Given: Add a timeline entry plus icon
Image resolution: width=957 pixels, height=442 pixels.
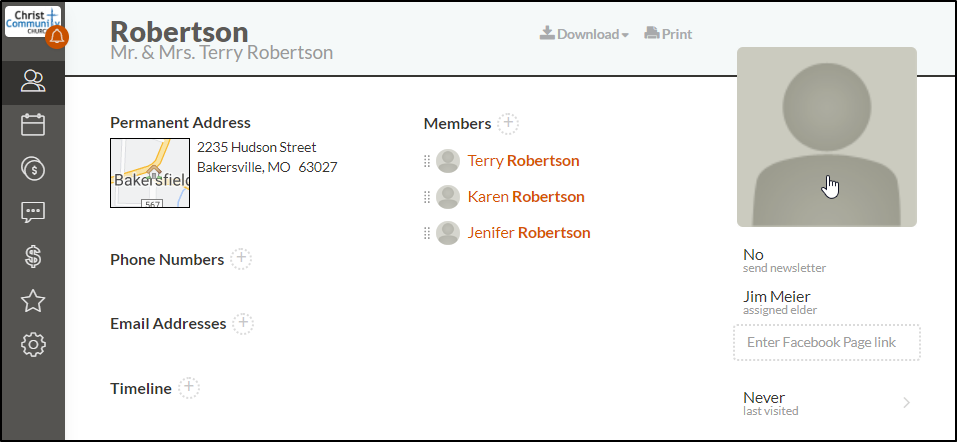Looking at the screenshot, I should (x=189, y=388).
